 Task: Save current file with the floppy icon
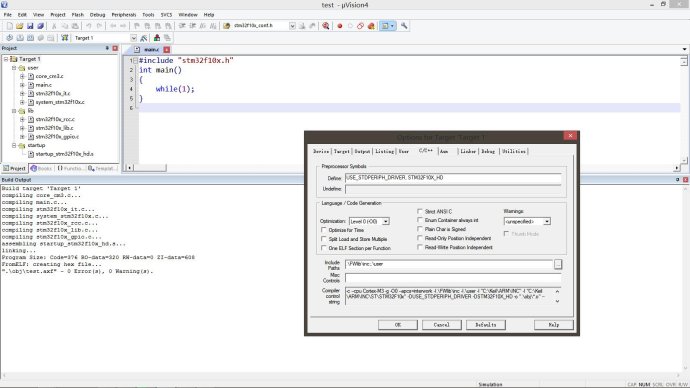click(30, 26)
